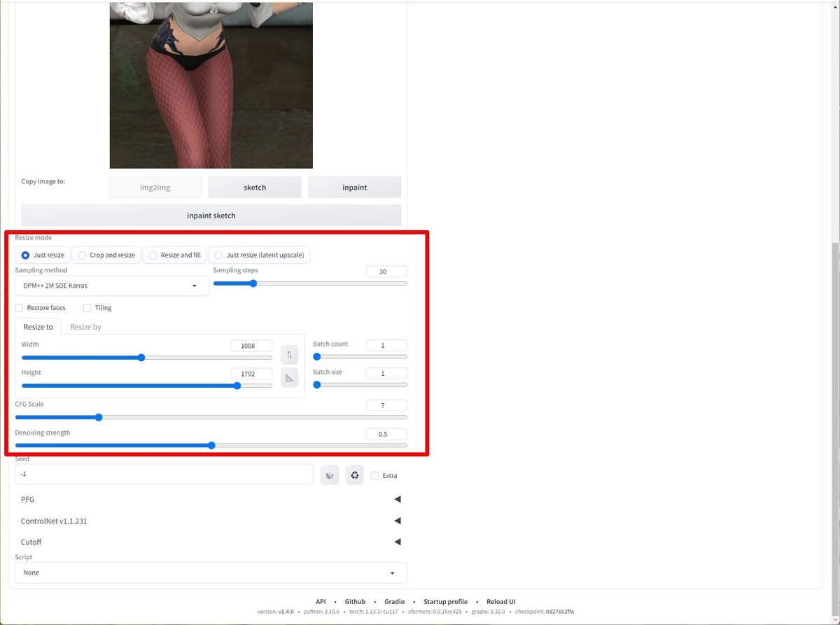Click the aspect ratio lock triangle icon

289,378
